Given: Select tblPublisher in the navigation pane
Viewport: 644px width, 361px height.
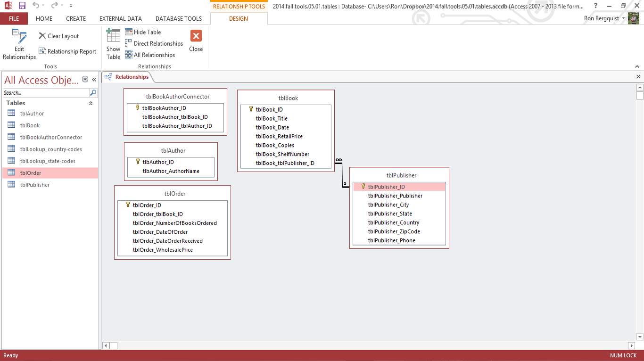Looking at the screenshot, I should pyautogui.click(x=34, y=185).
